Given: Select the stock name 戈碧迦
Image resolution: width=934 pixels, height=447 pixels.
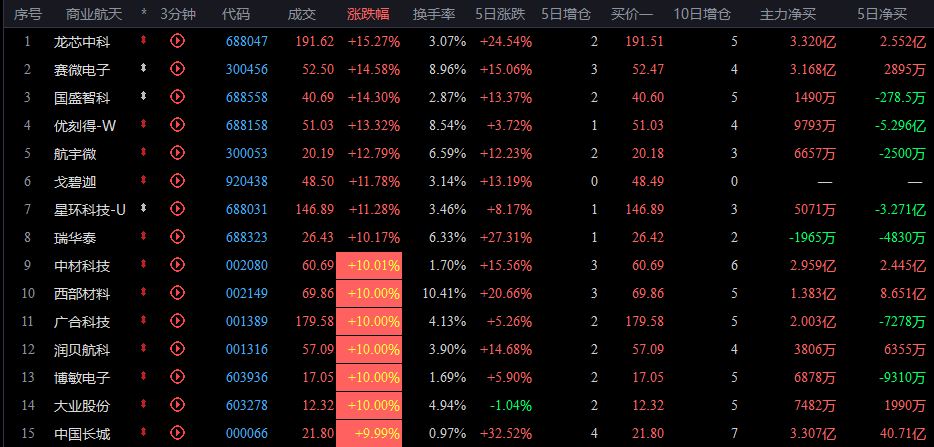Looking at the screenshot, I should coord(75,182).
